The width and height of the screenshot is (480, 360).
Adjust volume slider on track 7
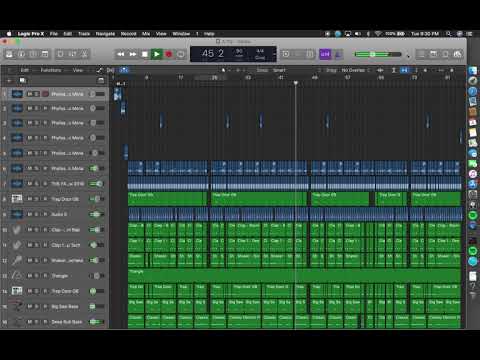click(x=97, y=184)
